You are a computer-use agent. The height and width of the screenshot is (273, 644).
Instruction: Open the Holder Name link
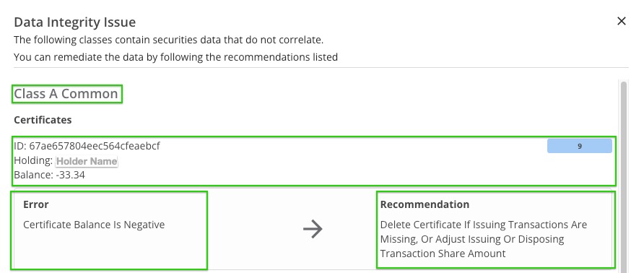point(87,161)
